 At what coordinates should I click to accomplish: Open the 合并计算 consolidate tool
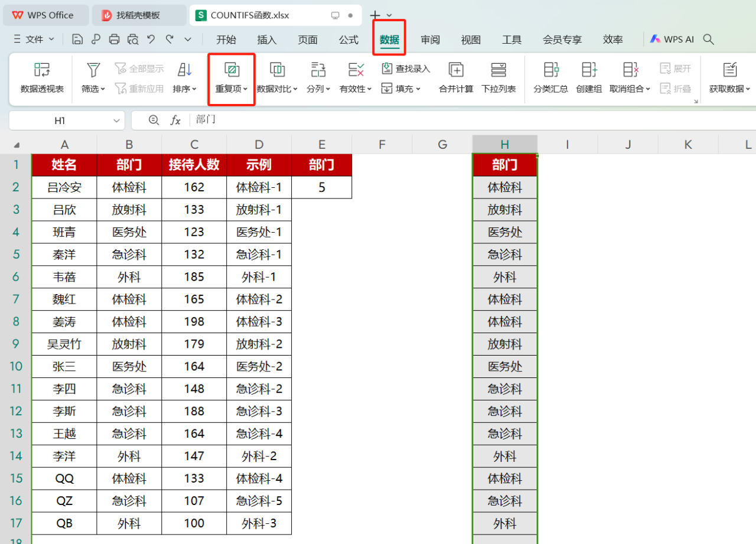[456, 79]
